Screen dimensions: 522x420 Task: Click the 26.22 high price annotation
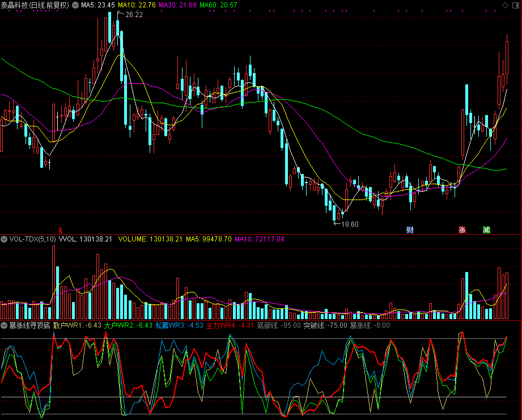[134, 15]
